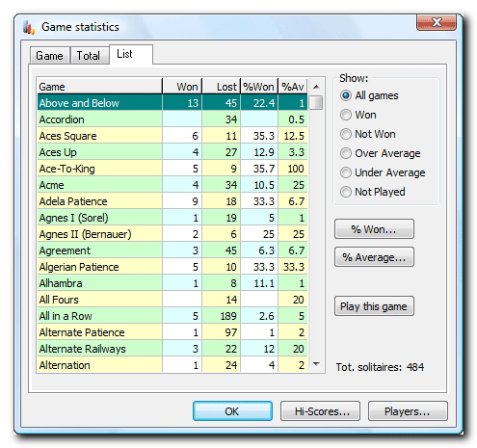This screenshot has width=477, height=448.
Task: Sort by the %Won column header
Action: [x=259, y=87]
